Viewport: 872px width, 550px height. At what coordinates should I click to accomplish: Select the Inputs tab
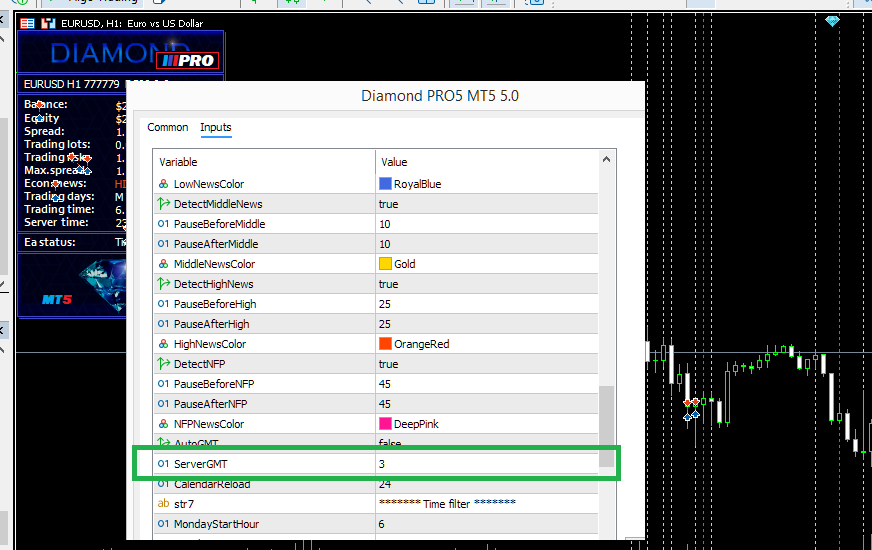tap(215, 127)
